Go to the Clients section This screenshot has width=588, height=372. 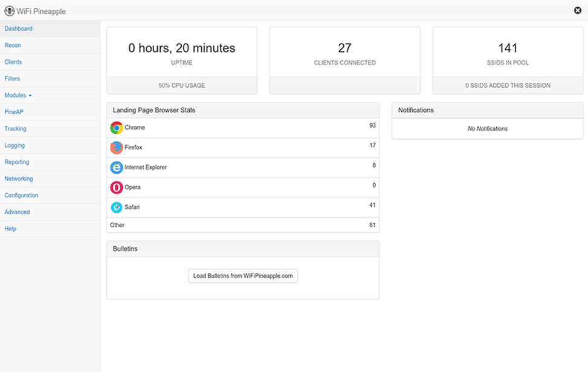13,62
